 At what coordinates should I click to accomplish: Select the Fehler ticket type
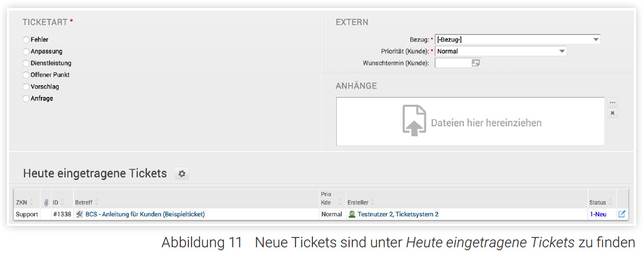click(x=26, y=40)
